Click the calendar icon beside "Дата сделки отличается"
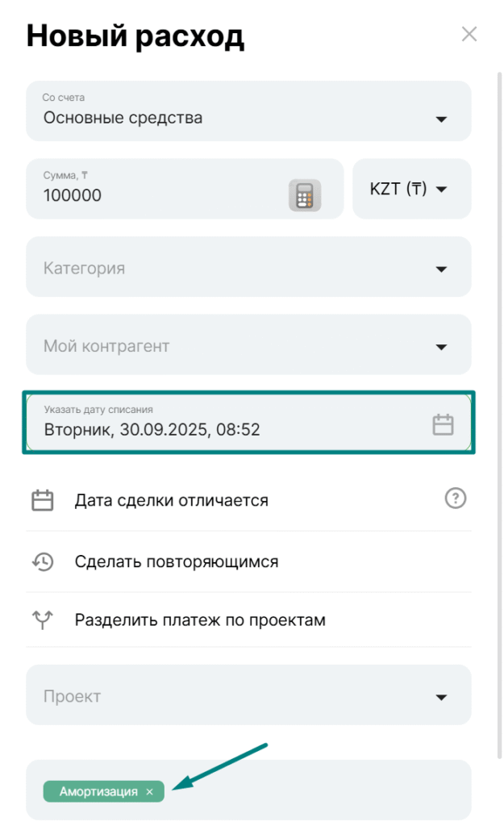The width and height of the screenshot is (504, 826). 43,500
